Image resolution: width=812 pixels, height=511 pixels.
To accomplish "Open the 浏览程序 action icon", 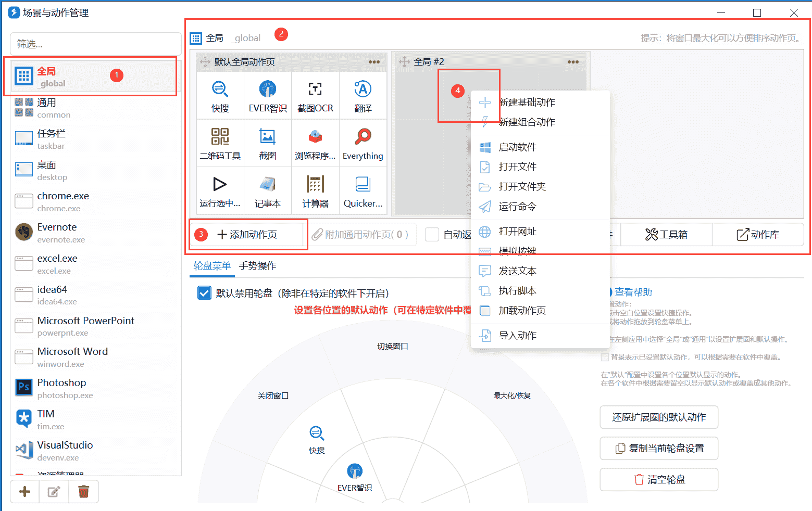I will coord(315,143).
